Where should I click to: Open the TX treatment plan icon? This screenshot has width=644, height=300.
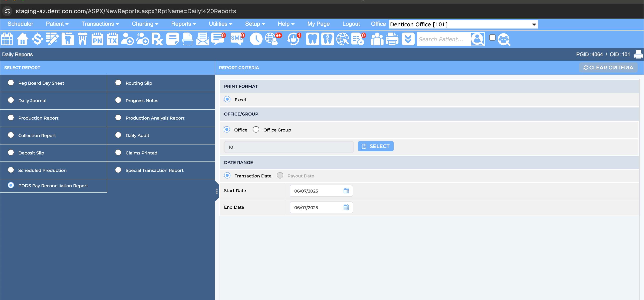pos(112,39)
